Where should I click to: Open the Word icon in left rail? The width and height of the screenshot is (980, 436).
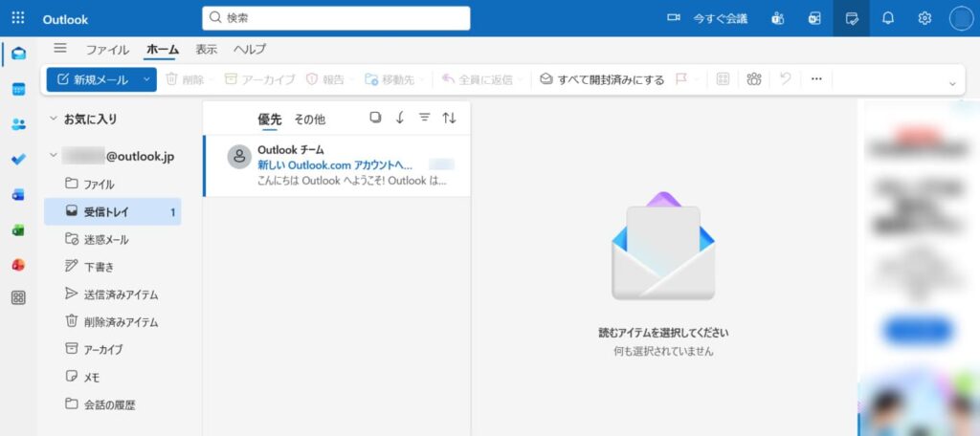coord(18,195)
